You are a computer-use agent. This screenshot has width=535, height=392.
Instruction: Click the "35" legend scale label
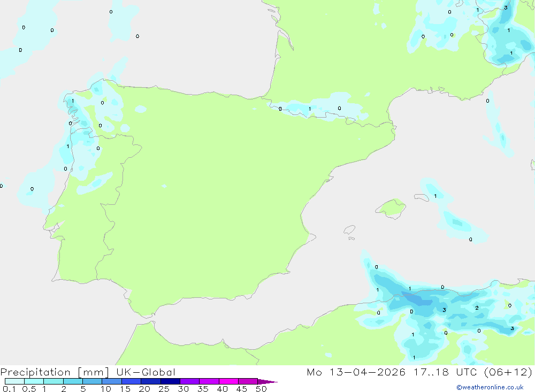pos(203,389)
